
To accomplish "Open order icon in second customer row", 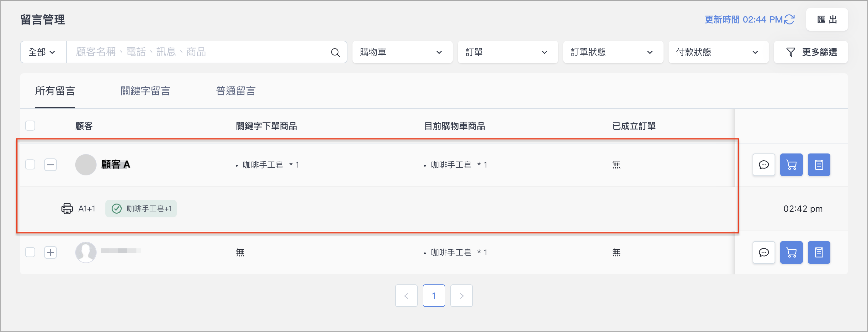I will [x=819, y=252].
